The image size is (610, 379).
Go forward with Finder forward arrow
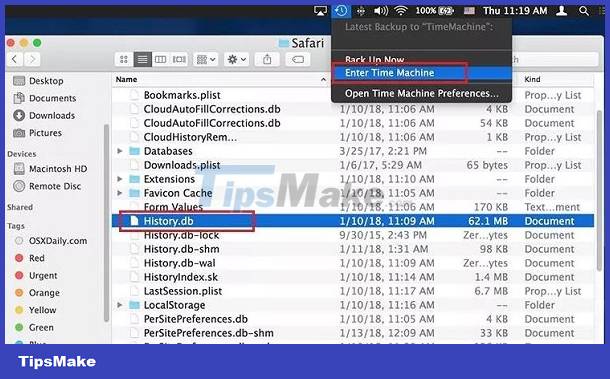32,59
